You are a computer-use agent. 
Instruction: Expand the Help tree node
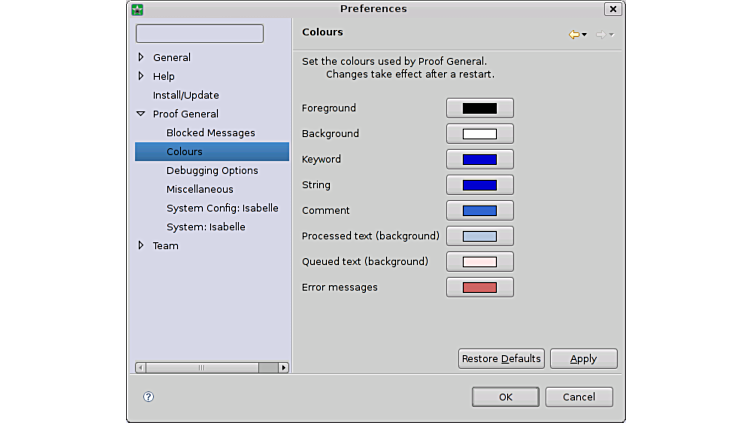[x=141, y=76]
